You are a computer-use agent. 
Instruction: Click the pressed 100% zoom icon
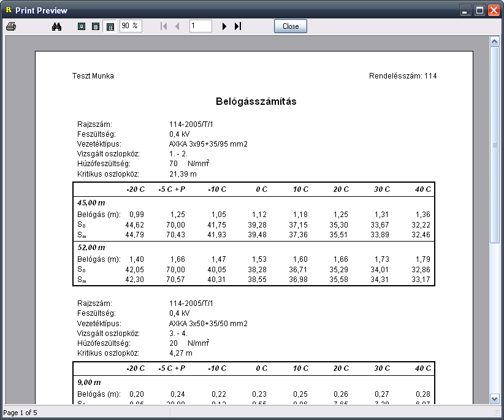[110, 26]
